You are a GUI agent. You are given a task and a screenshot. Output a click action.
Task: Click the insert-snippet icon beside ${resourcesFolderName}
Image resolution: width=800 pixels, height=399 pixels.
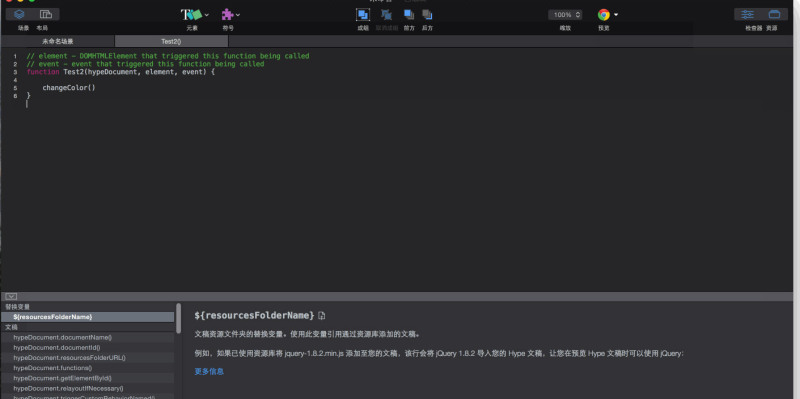[x=321, y=316]
